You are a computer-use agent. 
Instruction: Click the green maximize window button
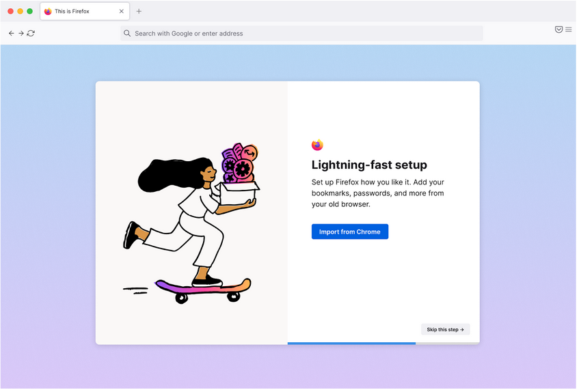pyautogui.click(x=29, y=12)
